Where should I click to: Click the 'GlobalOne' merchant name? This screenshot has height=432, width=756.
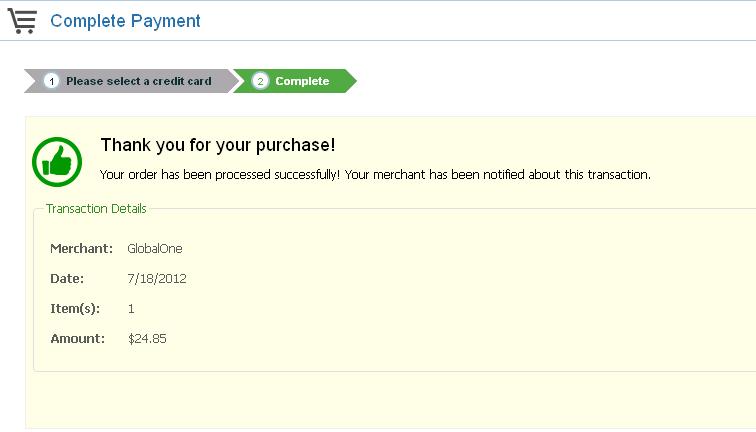(x=155, y=248)
